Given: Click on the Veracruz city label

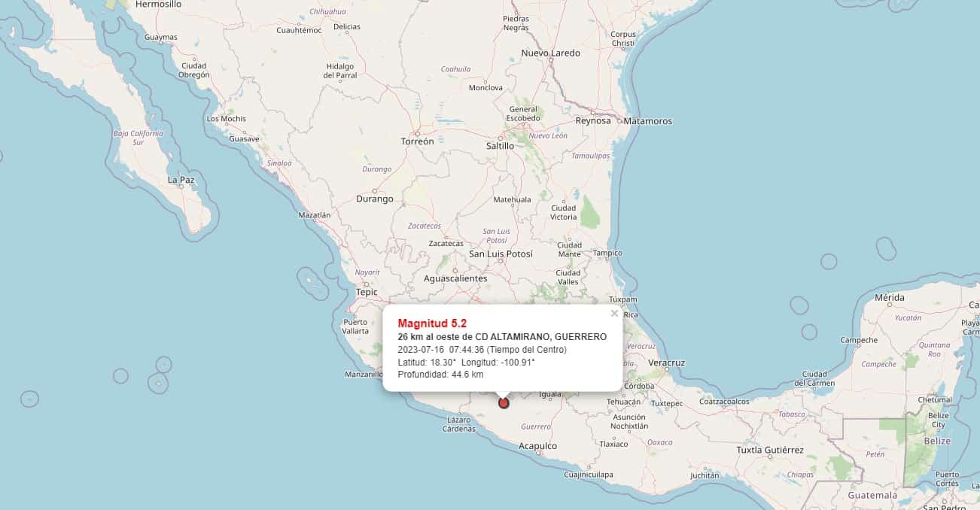Looking at the screenshot, I should (666, 363).
